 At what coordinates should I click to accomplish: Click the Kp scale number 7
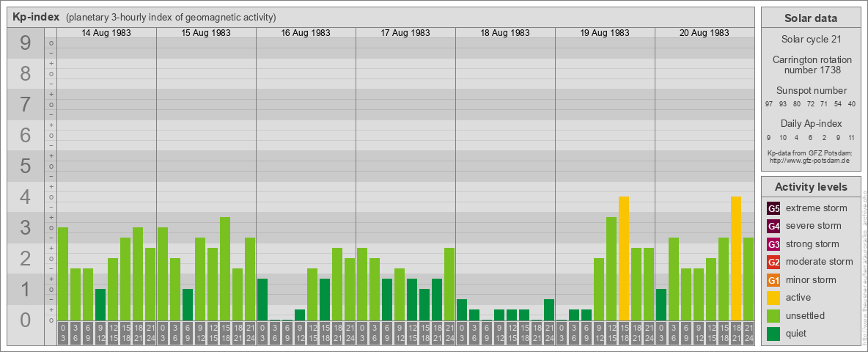26,105
